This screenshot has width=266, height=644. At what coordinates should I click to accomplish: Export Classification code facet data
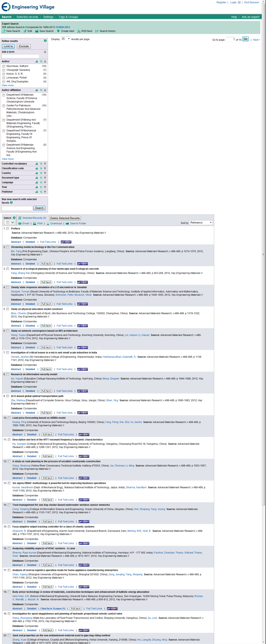[41, 169]
